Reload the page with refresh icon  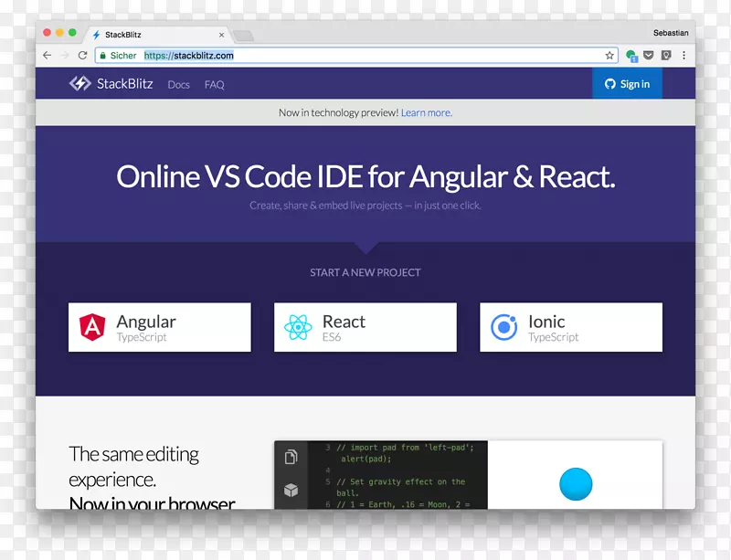(x=82, y=56)
